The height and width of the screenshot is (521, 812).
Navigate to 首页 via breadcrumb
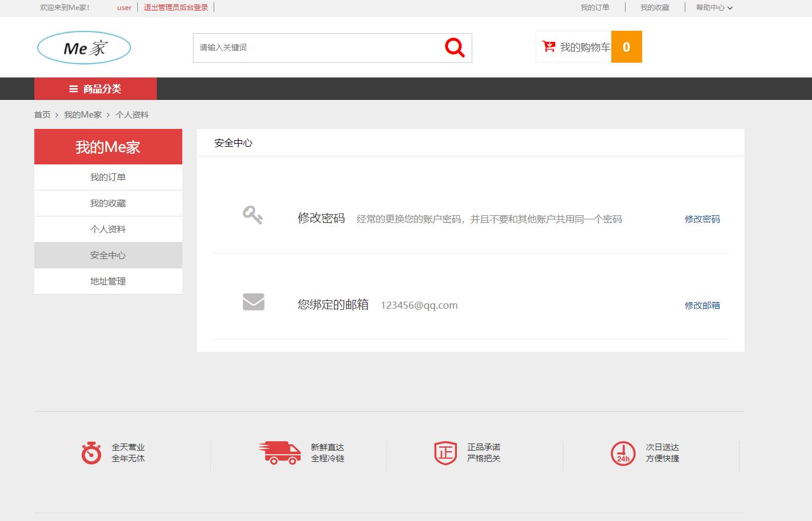tap(42, 114)
